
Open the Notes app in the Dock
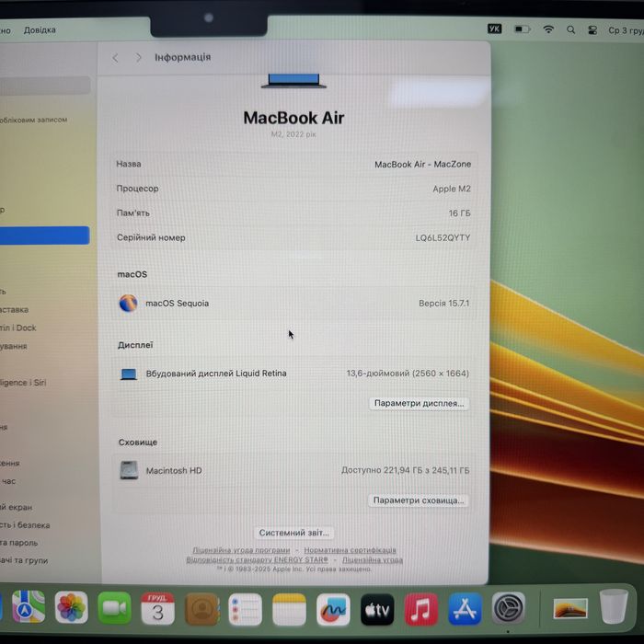tap(289, 610)
